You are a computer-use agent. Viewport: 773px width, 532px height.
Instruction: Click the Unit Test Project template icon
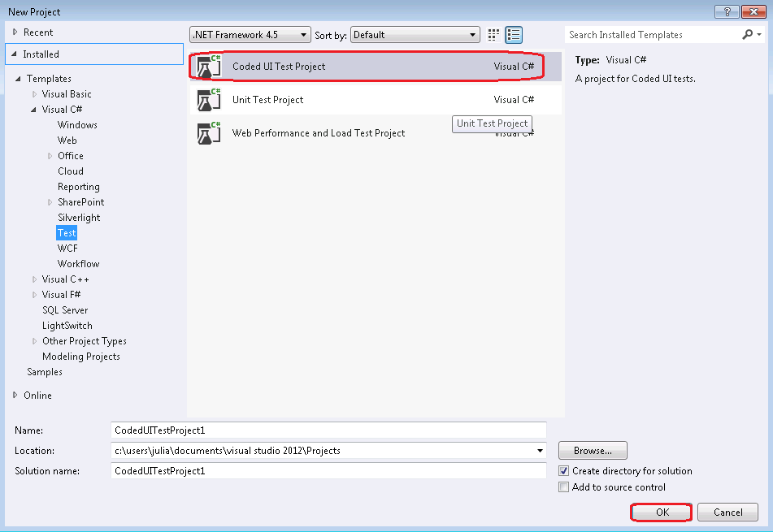(209, 100)
